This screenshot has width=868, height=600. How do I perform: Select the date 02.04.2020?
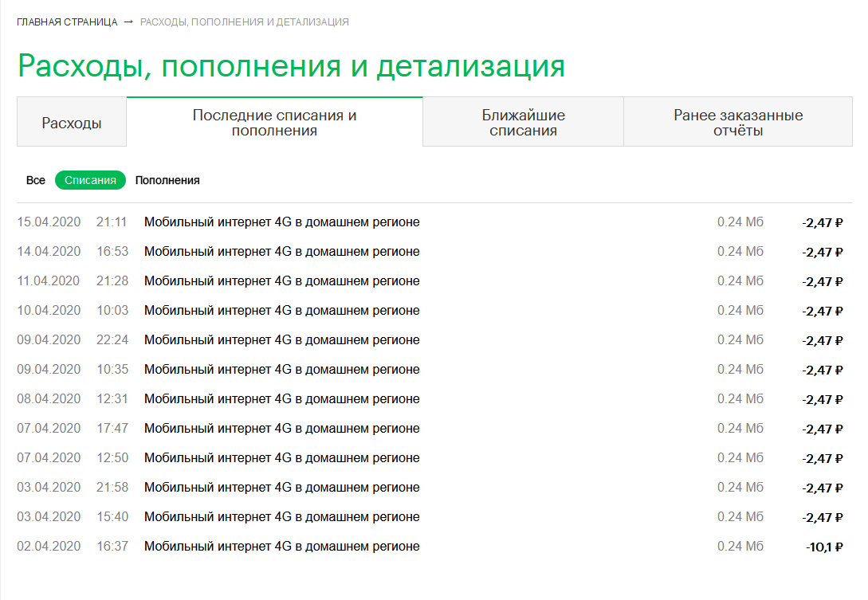point(49,547)
